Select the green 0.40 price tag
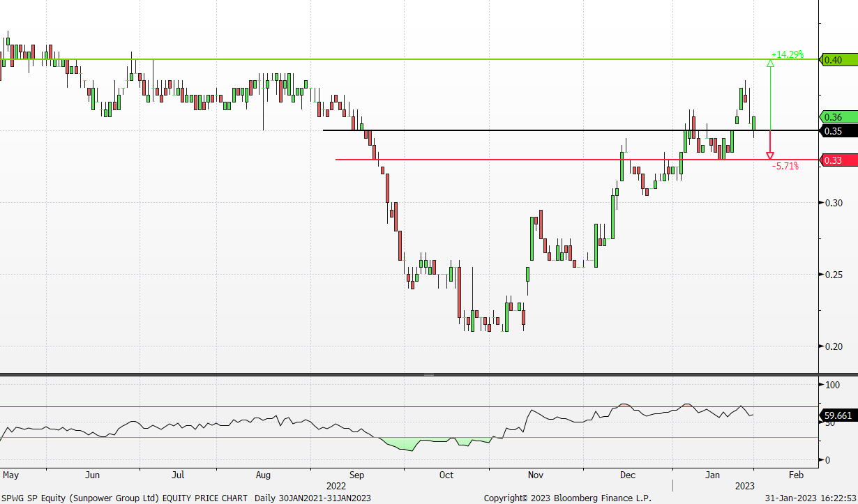The width and height of the screenshot is (858, 504). click(x=837, y=60)
